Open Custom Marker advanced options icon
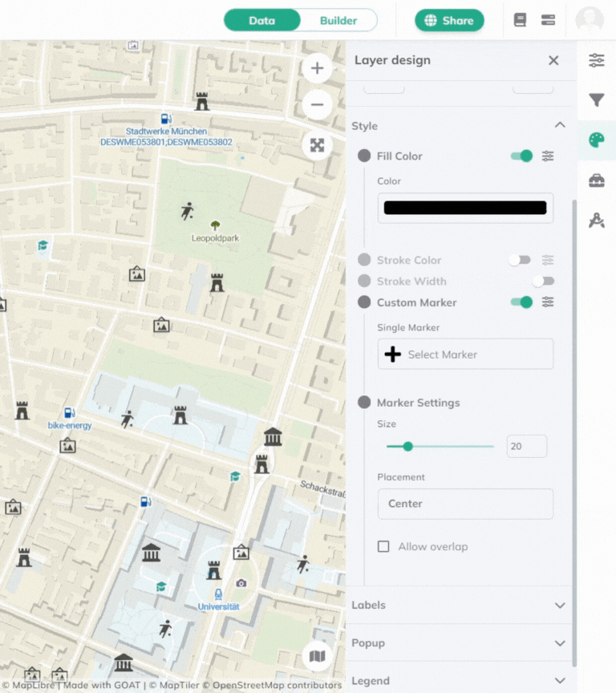This screenshot has height=693, width=616. click(x=548, y=302)
